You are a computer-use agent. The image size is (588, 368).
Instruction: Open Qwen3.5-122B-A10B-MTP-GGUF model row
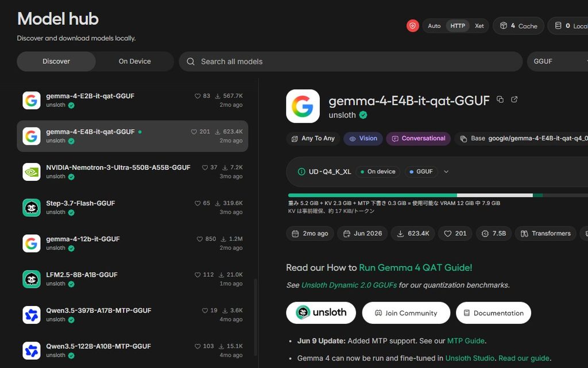pyautogui.click(x=133, y=350)
